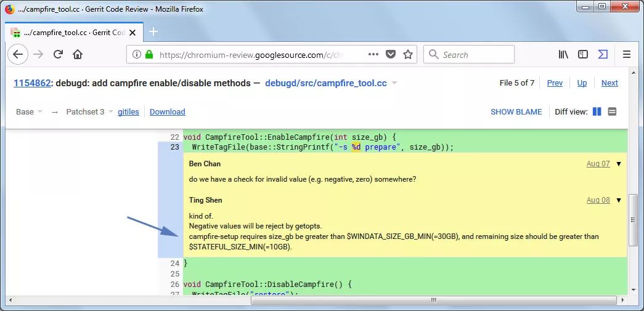Reload the page
Viewport: 644px width, 311px height.
[59, 54]
